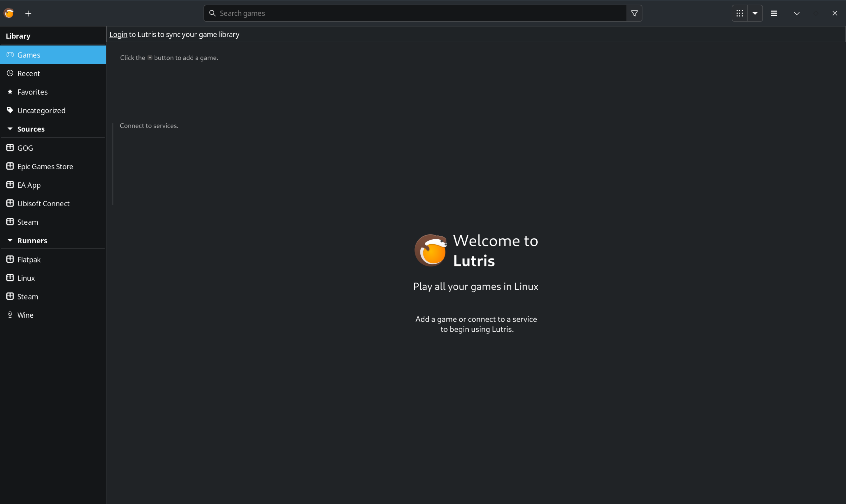846x504 pixels.
Task: Open the view options dropdown arrow
Action: (755, 13)
